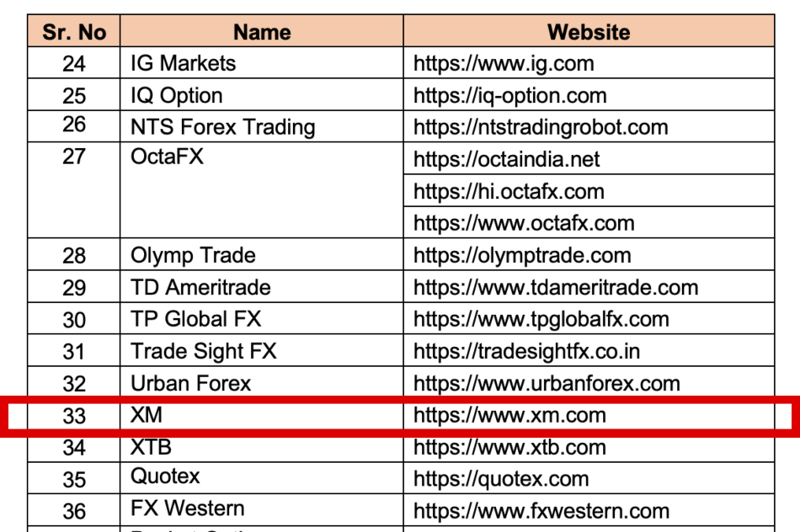
Task: Open the https://iq-option.com link
Action: (509, 96)
